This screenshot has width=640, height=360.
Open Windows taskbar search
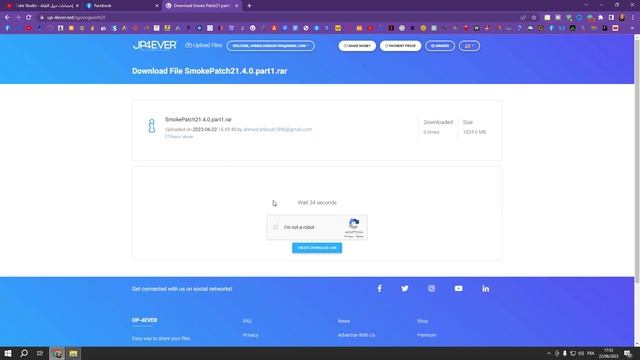(24, 353)
